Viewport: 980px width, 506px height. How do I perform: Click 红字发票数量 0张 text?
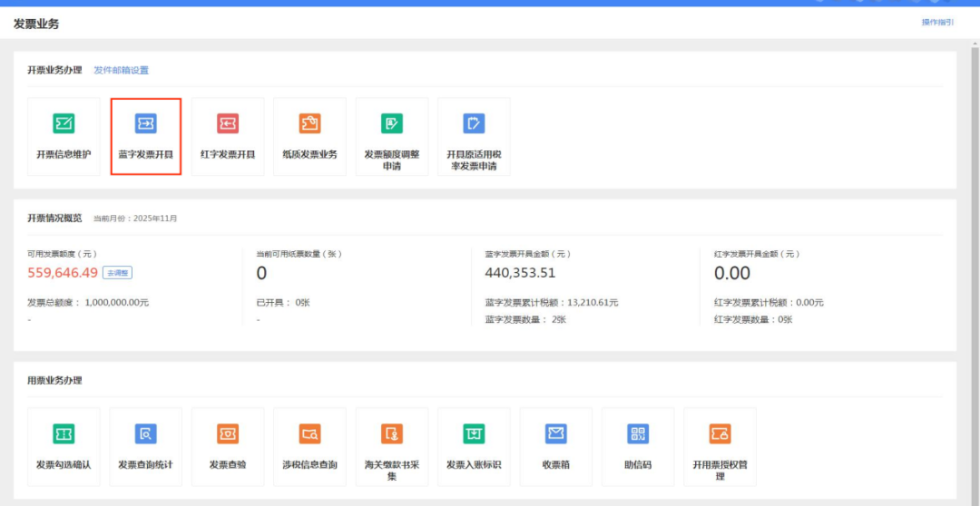753,319
